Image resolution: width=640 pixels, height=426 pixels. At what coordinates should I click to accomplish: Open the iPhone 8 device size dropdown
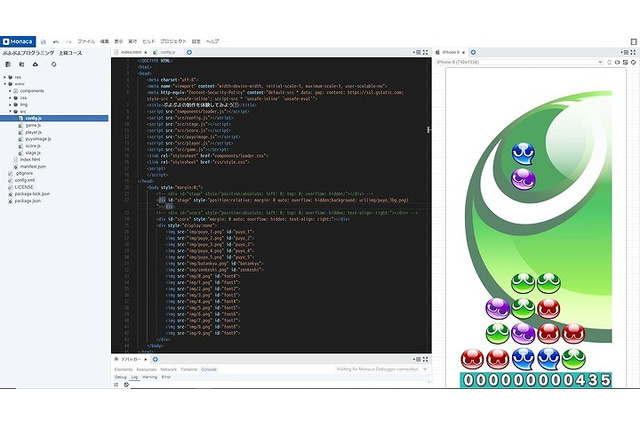pos(519,62)
